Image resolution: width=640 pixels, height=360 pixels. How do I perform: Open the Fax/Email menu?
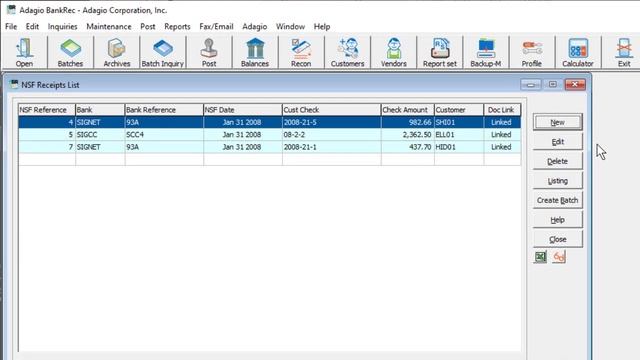[216, 27]
